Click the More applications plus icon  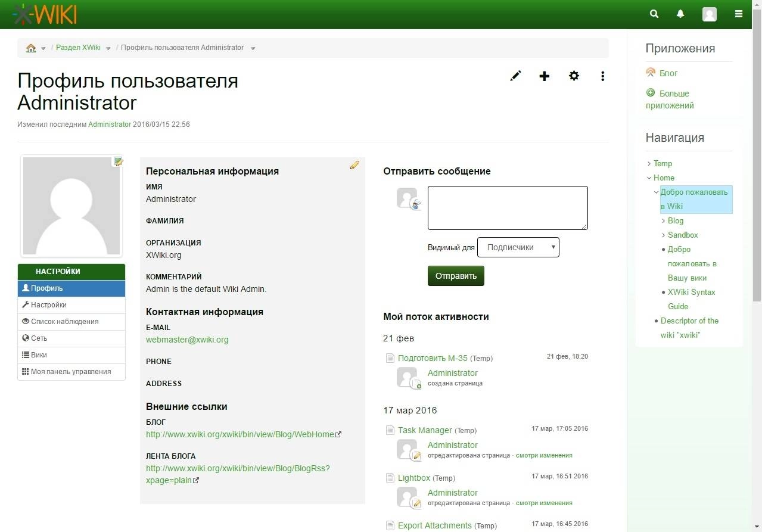click(651, 93)
